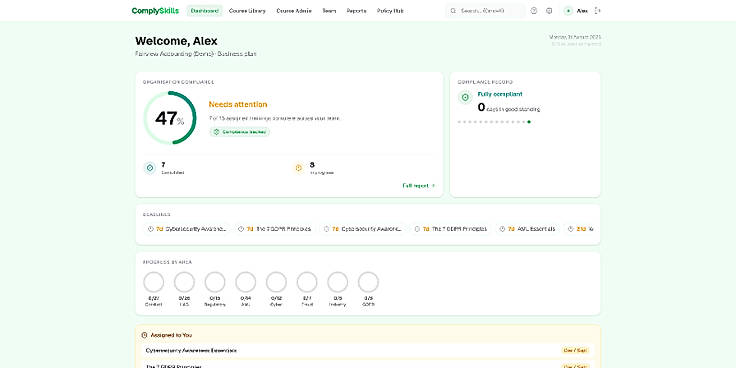
Task: Click the logout icon after Alex
Action: tap(598, 11)
